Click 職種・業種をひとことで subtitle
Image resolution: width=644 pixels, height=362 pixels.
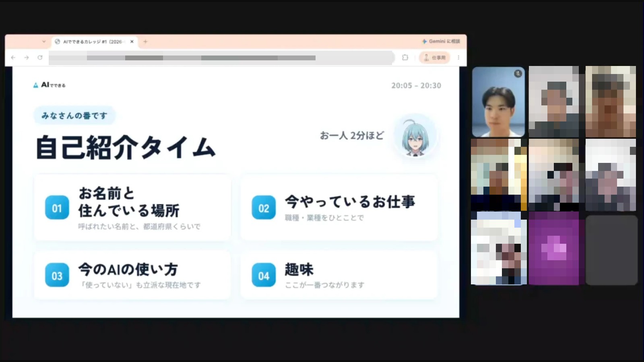point(324,218)
